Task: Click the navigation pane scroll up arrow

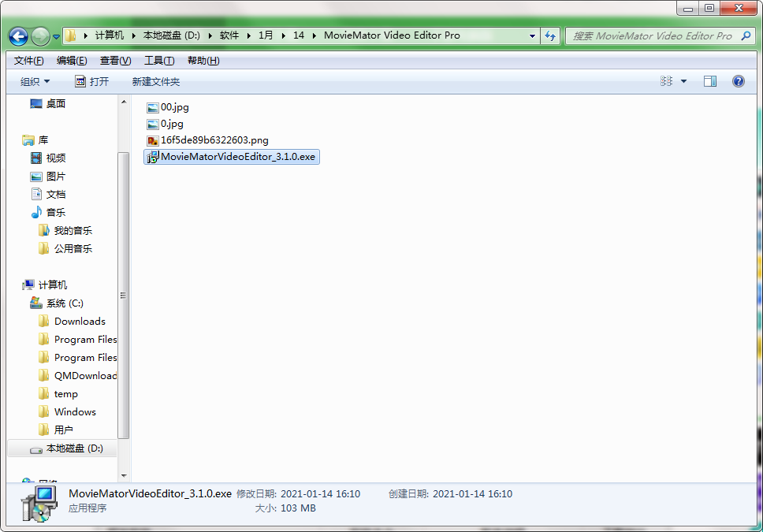Action: [x=124, y=102]
